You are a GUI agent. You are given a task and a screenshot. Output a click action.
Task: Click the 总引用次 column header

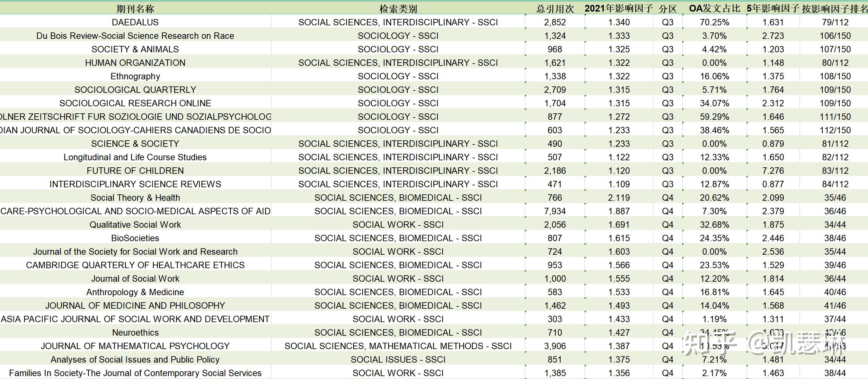(555, 8)
